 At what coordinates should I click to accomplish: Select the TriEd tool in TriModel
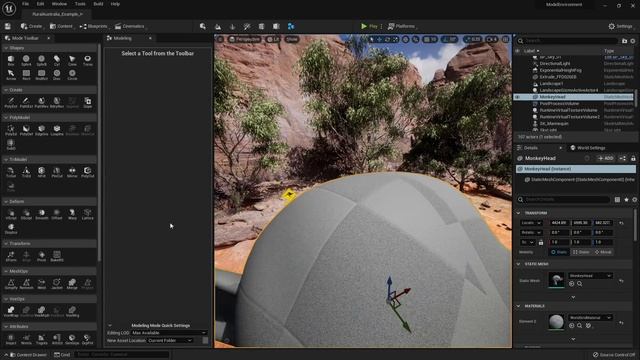pos(26,172)
